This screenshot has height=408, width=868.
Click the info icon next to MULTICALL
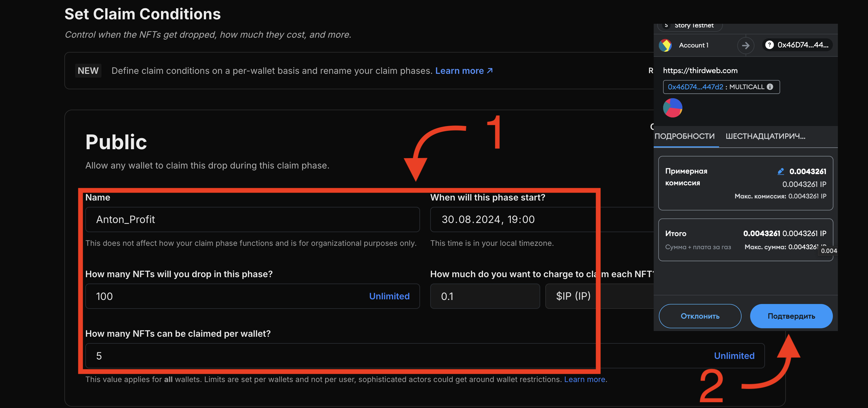[770, 87]
